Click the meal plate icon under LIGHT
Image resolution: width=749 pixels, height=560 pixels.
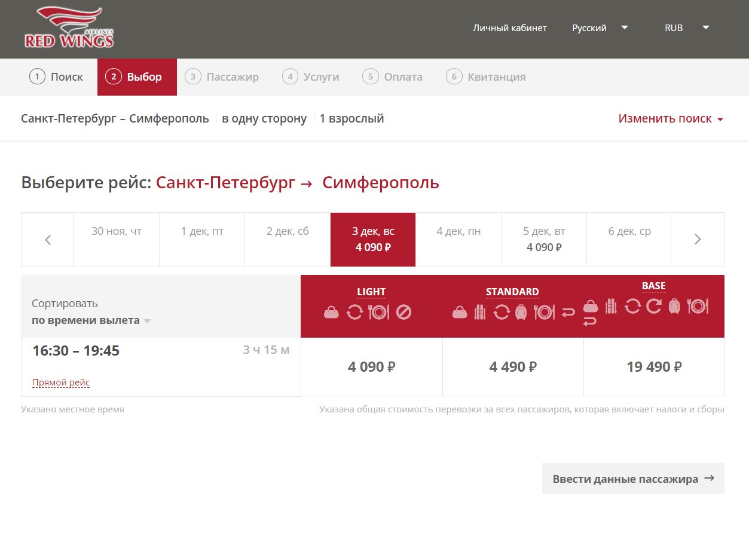click(x=379, y=312)
